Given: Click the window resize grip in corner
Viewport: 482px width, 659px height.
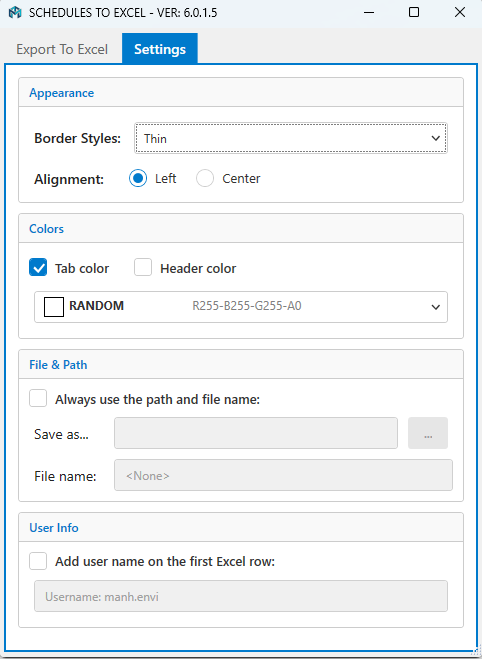Looking at the screenshot, I should point(475,651).
